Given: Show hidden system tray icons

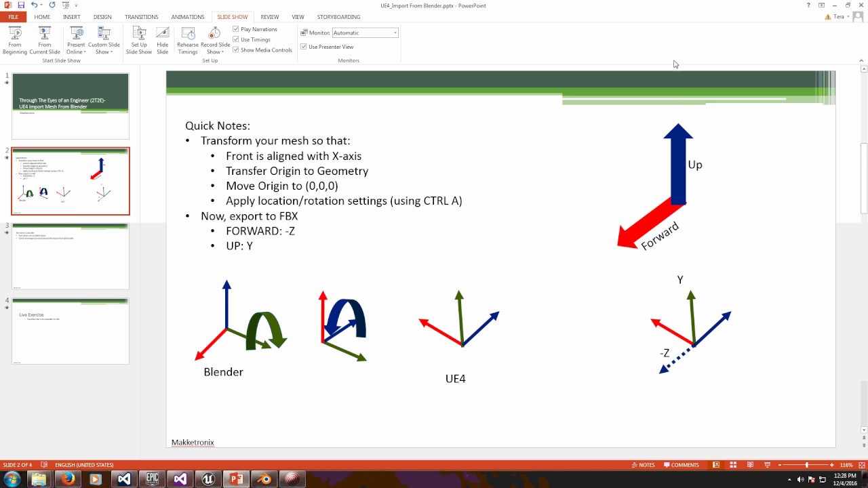Looking at the screenshot, I should (x=790, y=479).
